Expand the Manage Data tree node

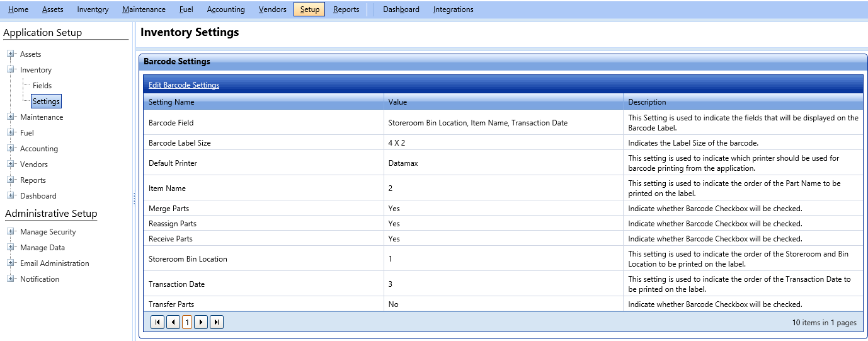point(11,248)
